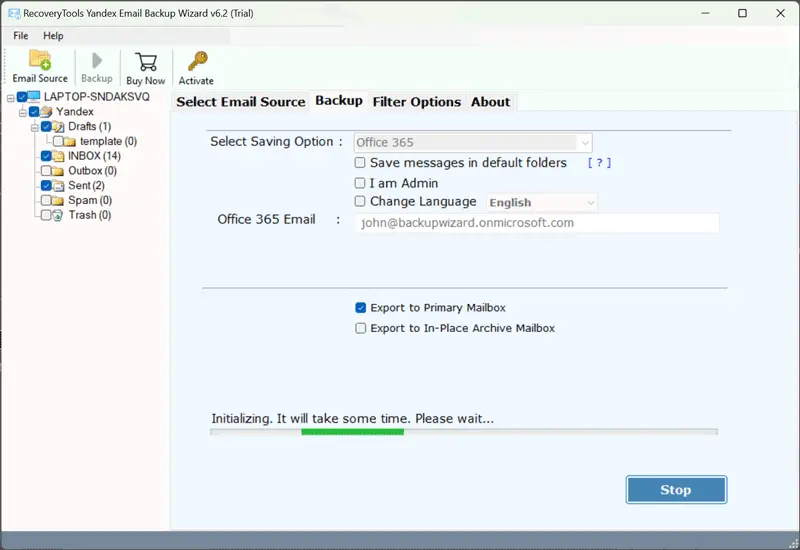
Task: Uncheck the Yandex account checkbox
Action: [x=34, y=111]
